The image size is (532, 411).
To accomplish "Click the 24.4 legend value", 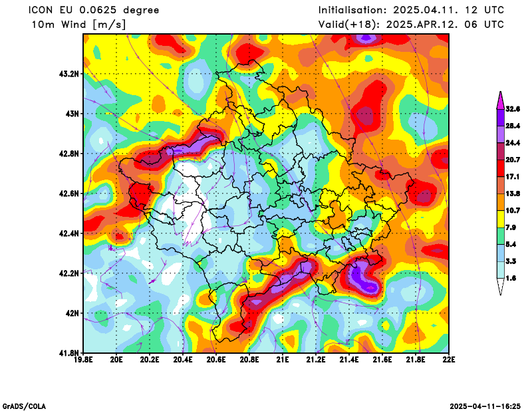I will click(x=513, y=143).
